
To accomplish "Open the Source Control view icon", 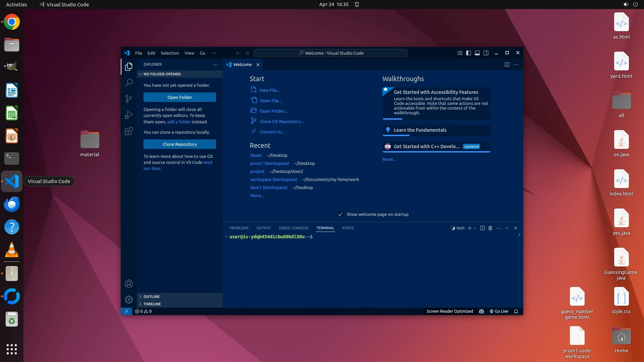I will (x=129, y=99).
